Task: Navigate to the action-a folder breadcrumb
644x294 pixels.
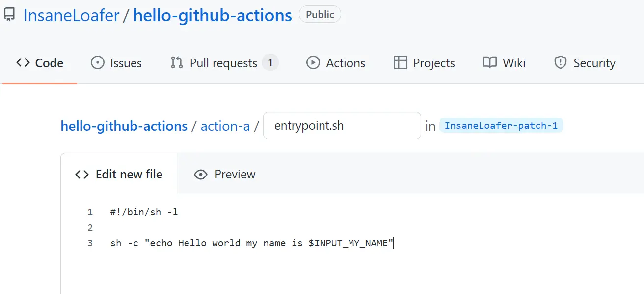Action: coord(225,126)
